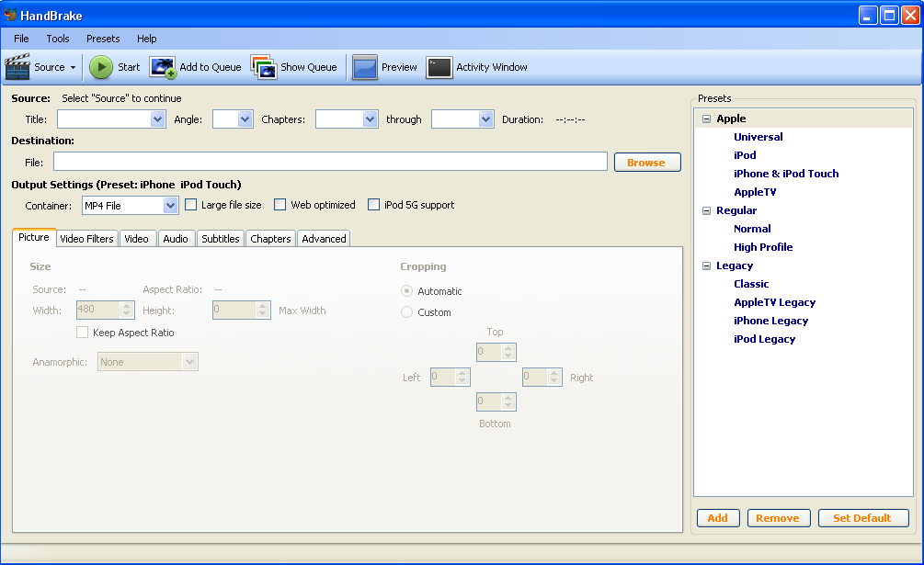Enable iPod 5G support checkbox

[x=373, y=204]
